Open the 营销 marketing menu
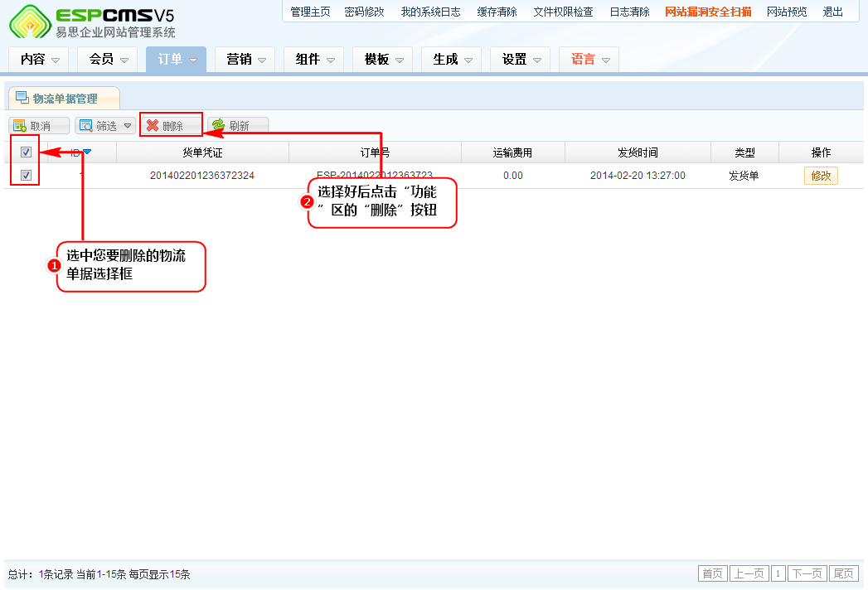Screen dimensions: 868x590 pos(245,60)
